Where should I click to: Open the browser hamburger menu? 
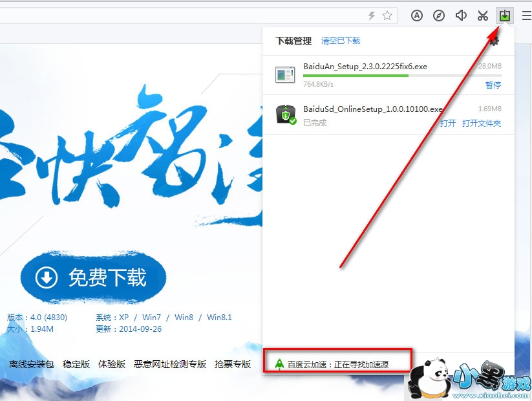527,16
